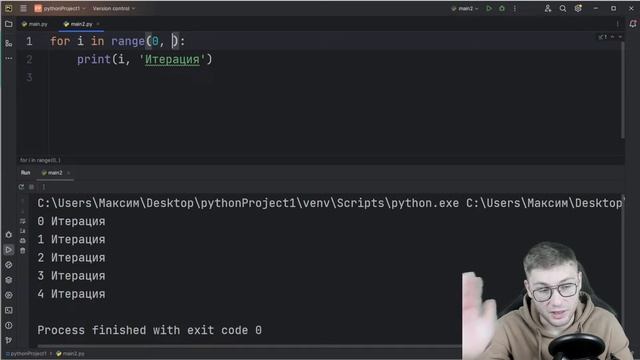Close the main2.py editor tab
Viewport: 640px width, 360px height.
(98, 24)
